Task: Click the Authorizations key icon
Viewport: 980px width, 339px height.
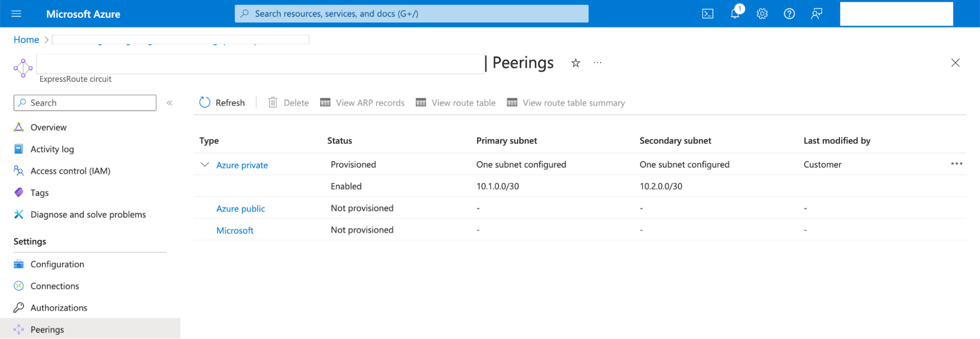Action: 19,308
